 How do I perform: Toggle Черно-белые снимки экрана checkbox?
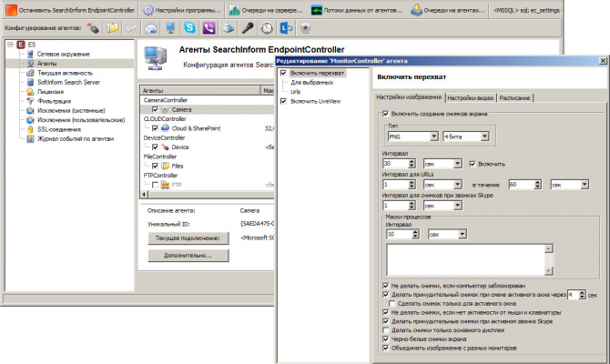[x=385, y=339]
